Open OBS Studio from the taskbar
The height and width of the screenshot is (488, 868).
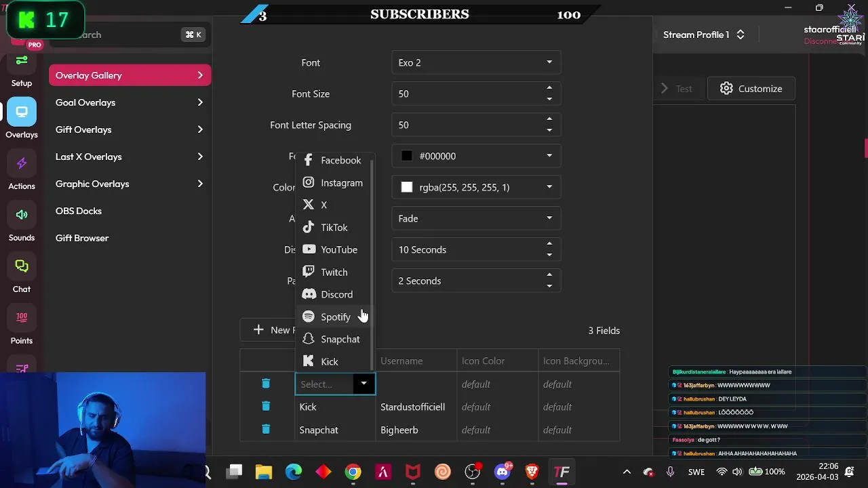click(x=473, y=472)
